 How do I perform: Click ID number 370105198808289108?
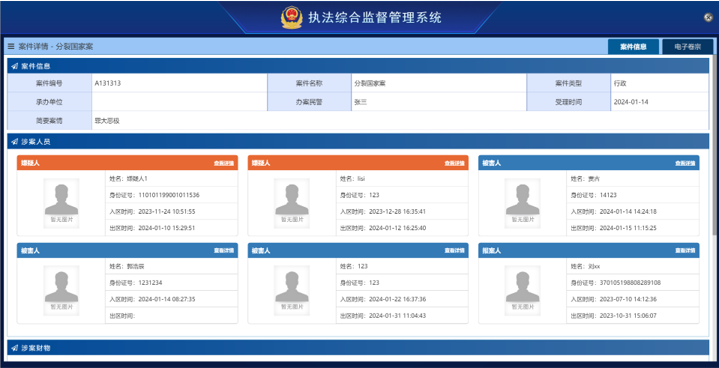pyautogui.click(x=631, y=283)
